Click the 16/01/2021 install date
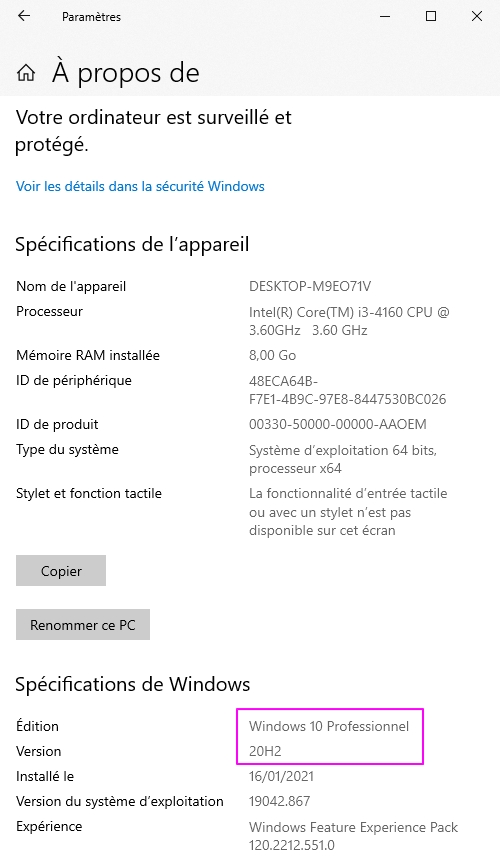 point(281,776)
